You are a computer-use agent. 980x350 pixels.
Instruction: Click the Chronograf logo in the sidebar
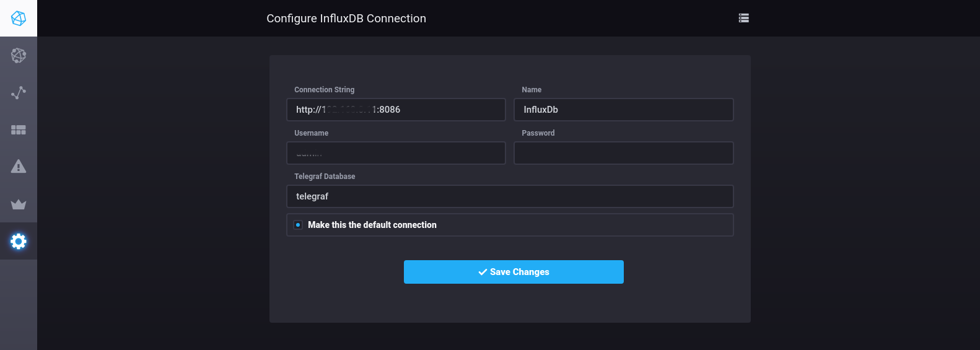(19, 19)
